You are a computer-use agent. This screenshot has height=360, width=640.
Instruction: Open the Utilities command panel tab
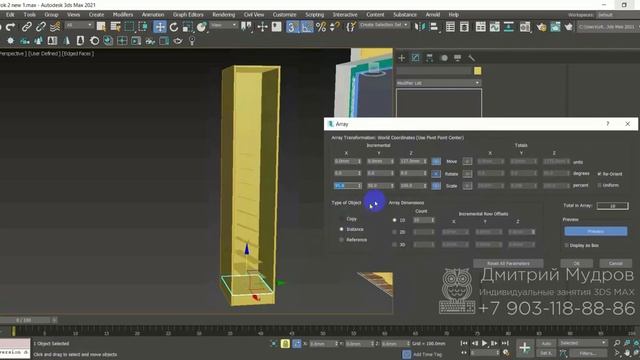[x=471, y=58]
